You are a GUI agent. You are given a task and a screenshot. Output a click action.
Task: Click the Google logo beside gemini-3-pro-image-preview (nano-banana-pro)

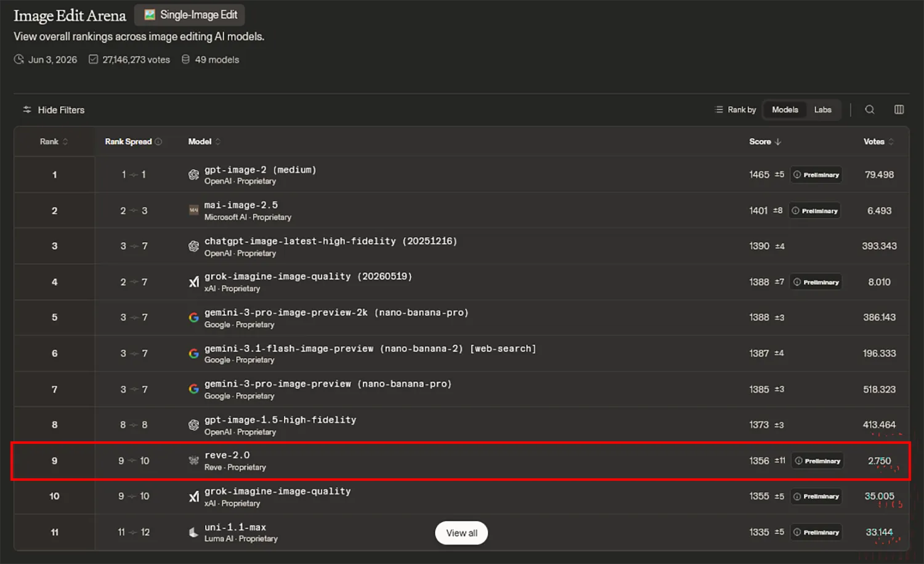(193, 389)
